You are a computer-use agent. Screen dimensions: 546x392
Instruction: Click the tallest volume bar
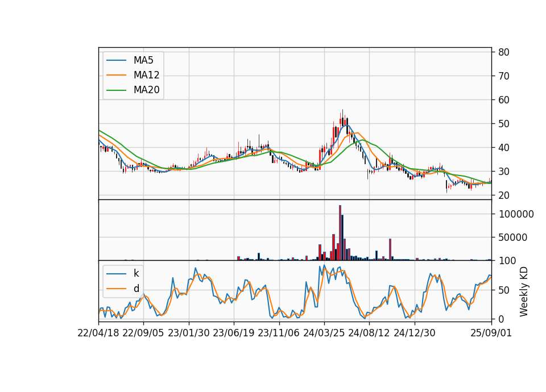click(340, 233)
